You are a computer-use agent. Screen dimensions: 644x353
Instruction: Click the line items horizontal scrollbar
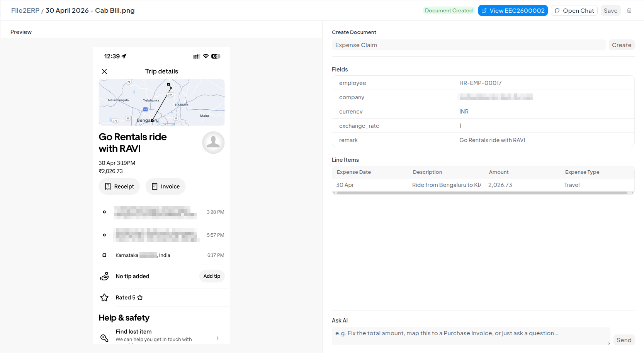click(482, 193)
